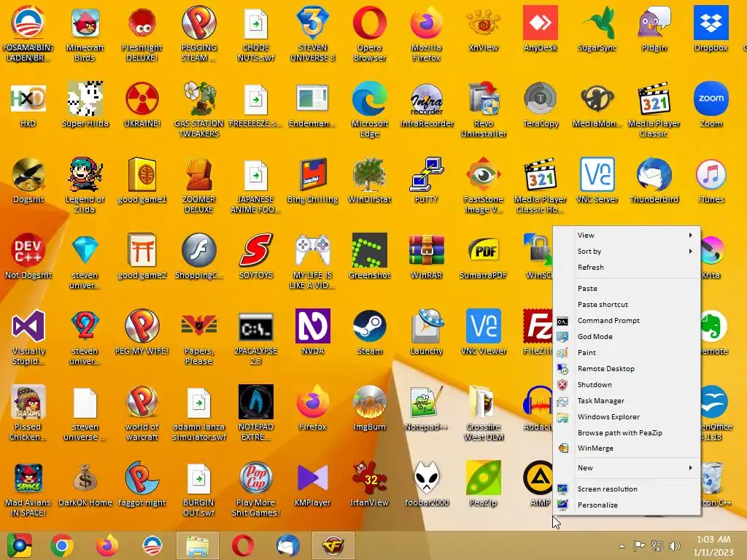Viewport: 747px width, 560px height.
Task: Open the taskbar Thunderbird icon
Action: pyautogui.click(x=287, y=545)
